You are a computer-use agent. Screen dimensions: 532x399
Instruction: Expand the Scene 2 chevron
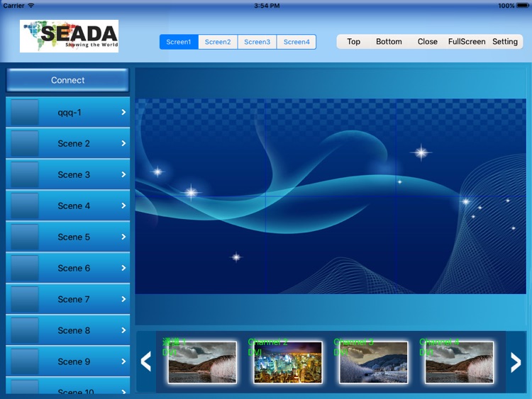123,143
